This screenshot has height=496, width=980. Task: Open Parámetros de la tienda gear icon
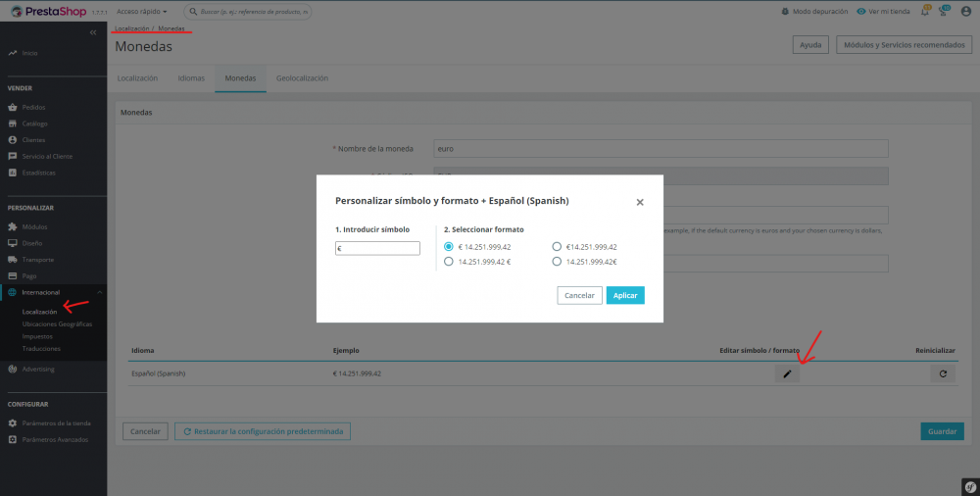13,422
